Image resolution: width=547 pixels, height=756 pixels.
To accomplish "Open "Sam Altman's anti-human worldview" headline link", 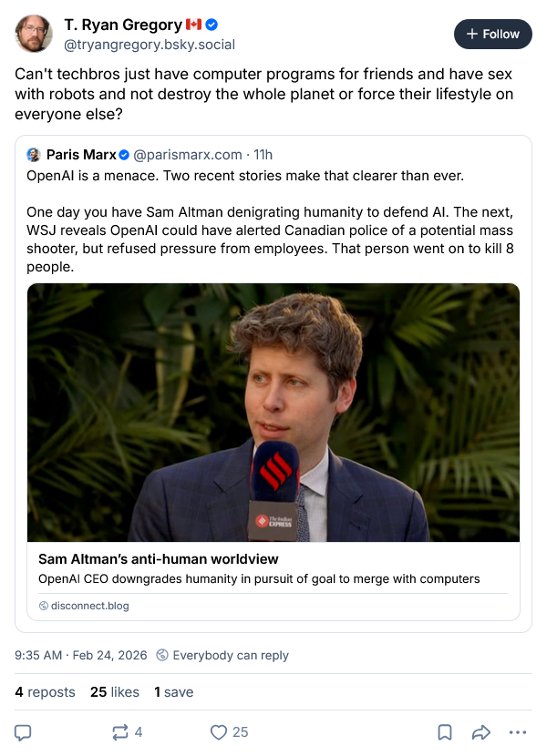I will coord(159,558).
